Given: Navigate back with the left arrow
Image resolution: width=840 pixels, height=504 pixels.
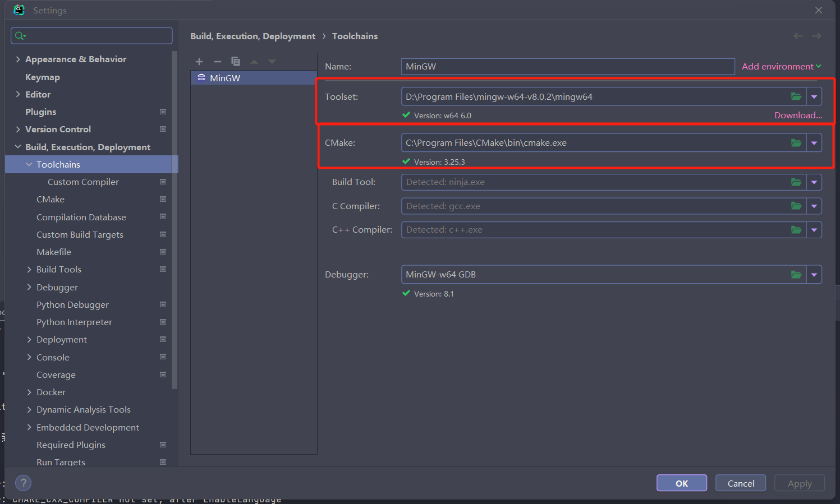Looking at the screenshot, I should 798,36.
